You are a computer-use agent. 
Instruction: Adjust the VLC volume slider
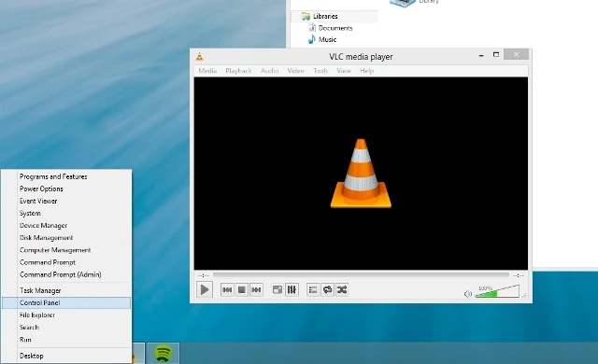497,291
